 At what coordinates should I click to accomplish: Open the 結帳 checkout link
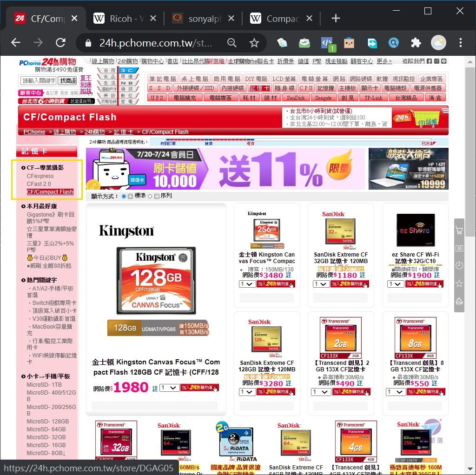click(431, 122)
